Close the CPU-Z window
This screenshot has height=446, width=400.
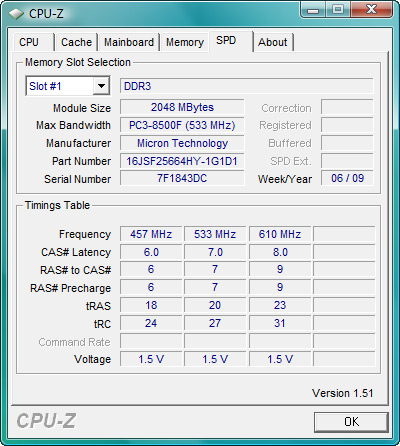(371, 10)
